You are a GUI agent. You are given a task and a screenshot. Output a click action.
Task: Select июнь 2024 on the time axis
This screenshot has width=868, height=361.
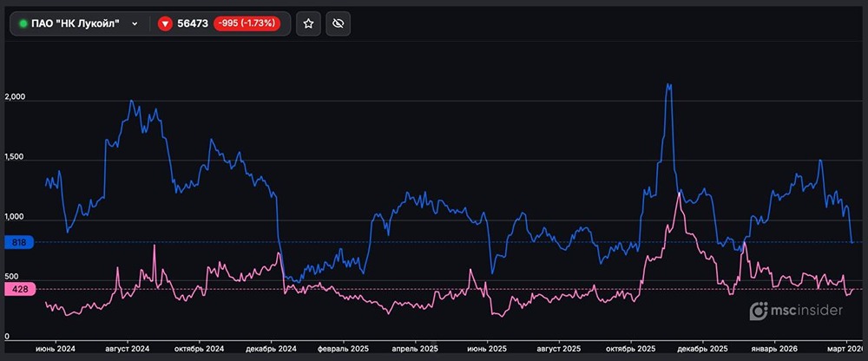point(56,348)
